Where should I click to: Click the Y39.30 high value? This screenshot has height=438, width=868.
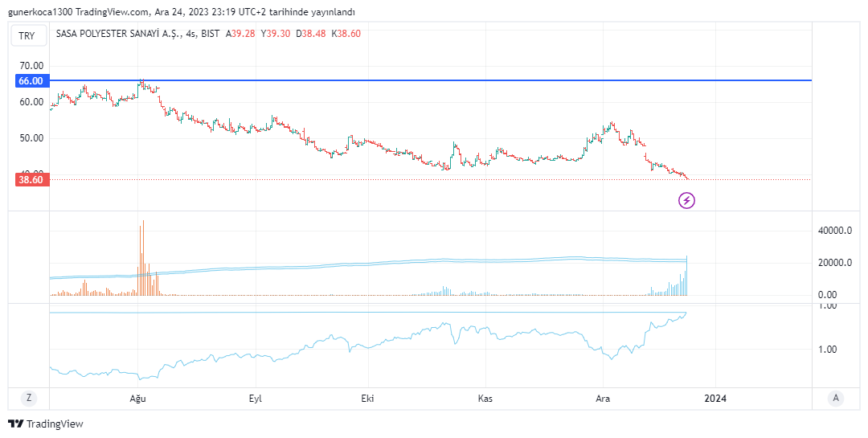coord(275,34)
